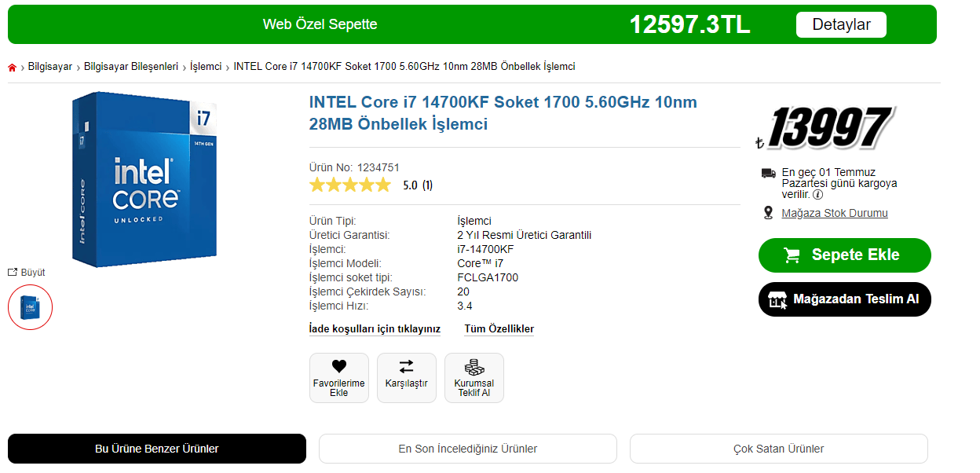Click the Karşılaştır compare arrows icon
Image resolution: width=980 pixels, height=473 pixels.
(x=406, y=367)
